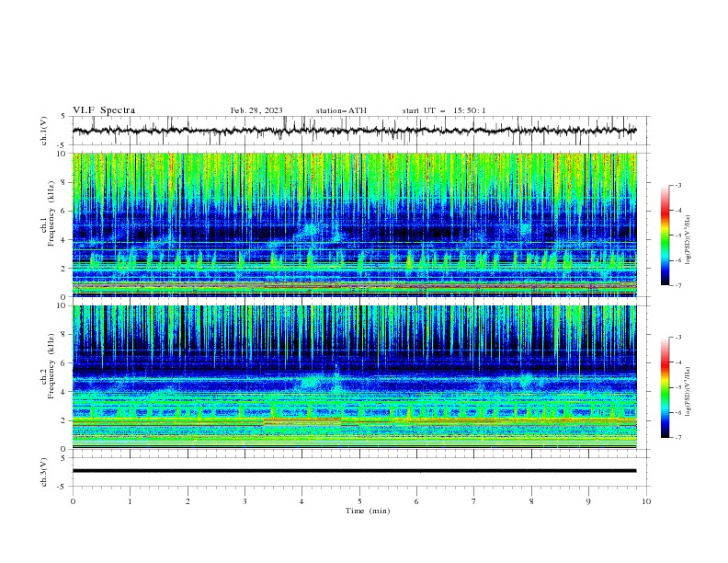
Task: Click the "5" voltage tick of ch.1(V) axis
Action: [63, 117]
